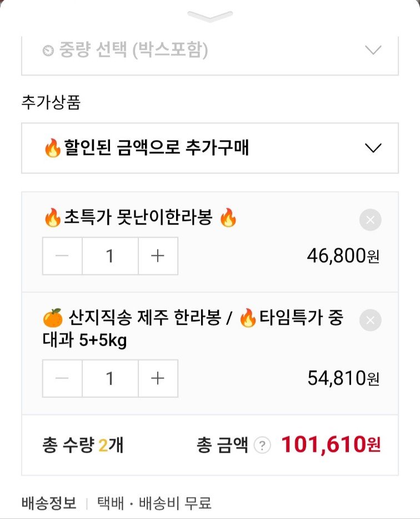Click the 제주 한라봉 5+5kg quantity field
420x519 pixels.
110,378
